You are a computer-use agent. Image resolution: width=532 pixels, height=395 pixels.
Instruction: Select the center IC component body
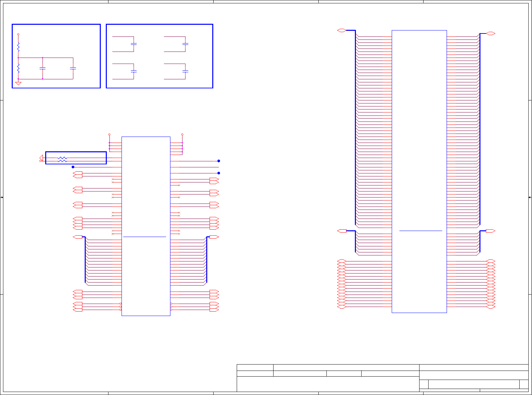(x=146, y=226)
